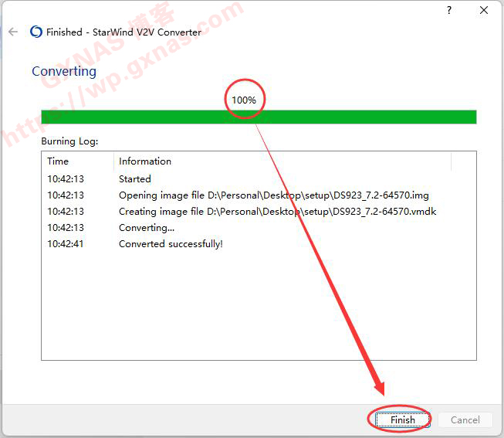The height and width of the screenshot is (438, 504).
Task: Click the back arrow in title bar
Action: click(12, 32)
